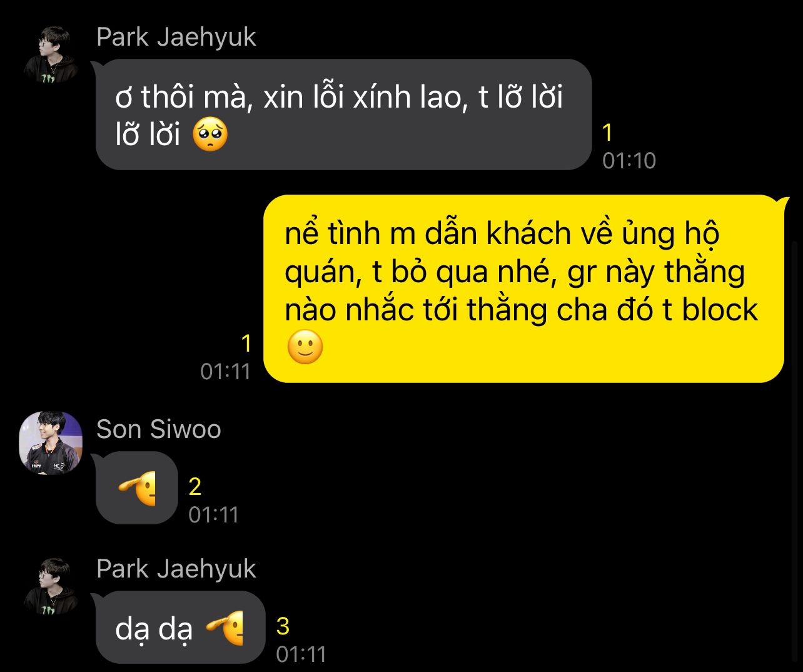803x672 pixels.
Task: Click the 01:11 timestamp beside the yellow bubble
Action: (225, 372)
